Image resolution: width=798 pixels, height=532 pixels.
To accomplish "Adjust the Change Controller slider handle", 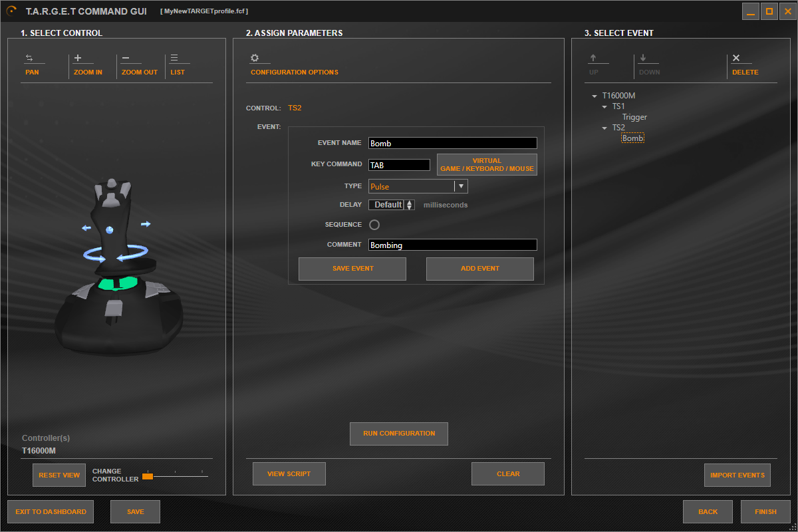I will (148, 476).
